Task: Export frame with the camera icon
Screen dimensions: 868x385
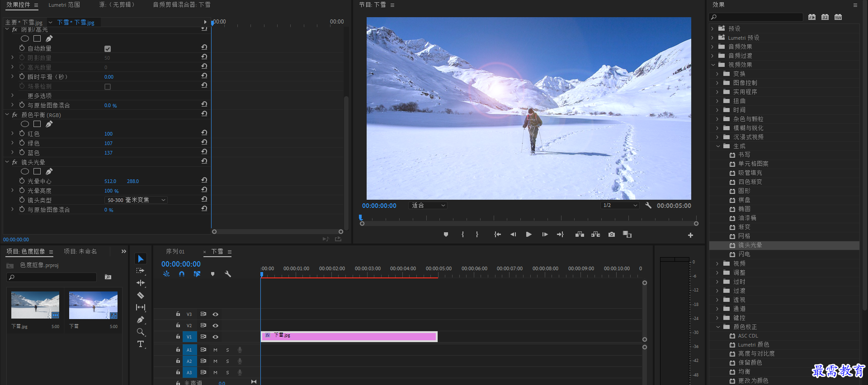Action: [611, 235]
